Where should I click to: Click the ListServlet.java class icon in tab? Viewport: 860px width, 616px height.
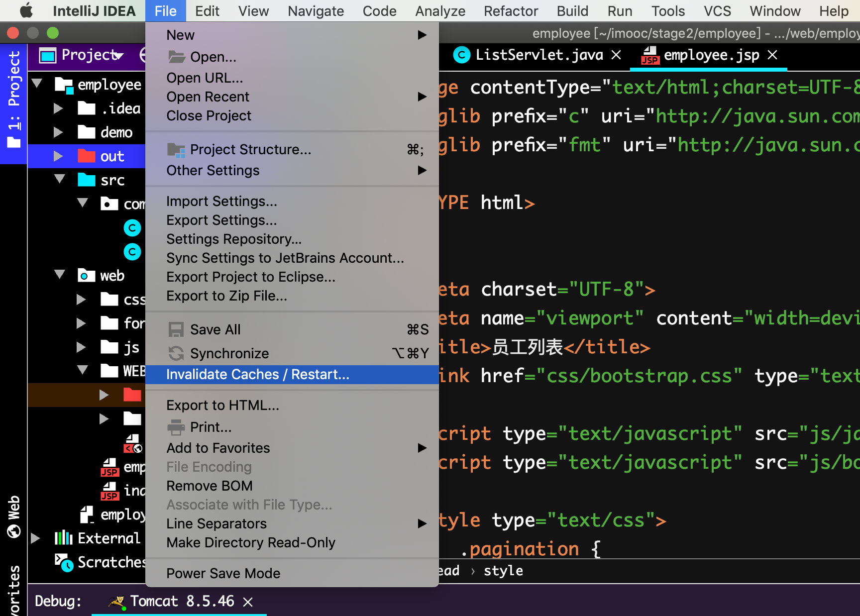(462, 55)
